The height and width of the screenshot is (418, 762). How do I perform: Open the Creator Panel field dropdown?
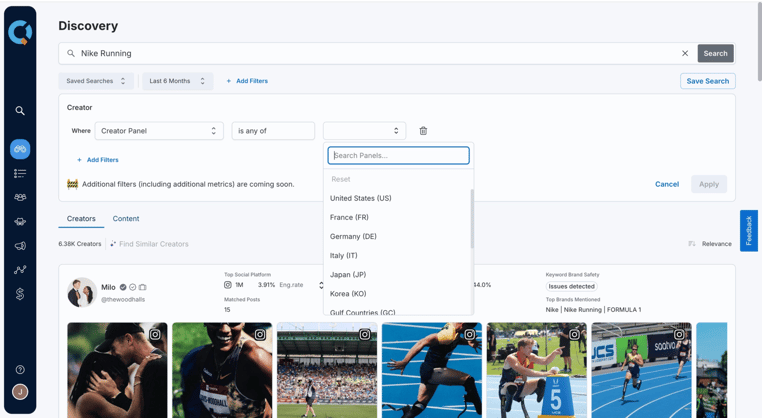point(159,131)
